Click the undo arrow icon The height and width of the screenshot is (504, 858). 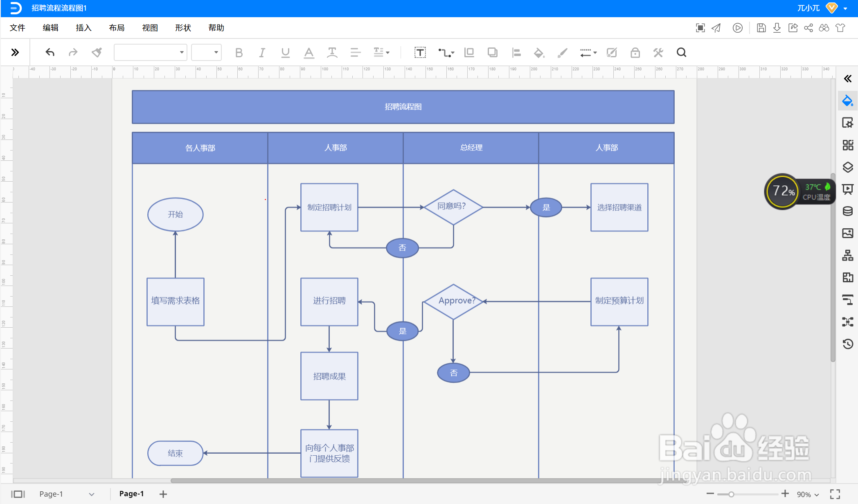click(50, 52)
